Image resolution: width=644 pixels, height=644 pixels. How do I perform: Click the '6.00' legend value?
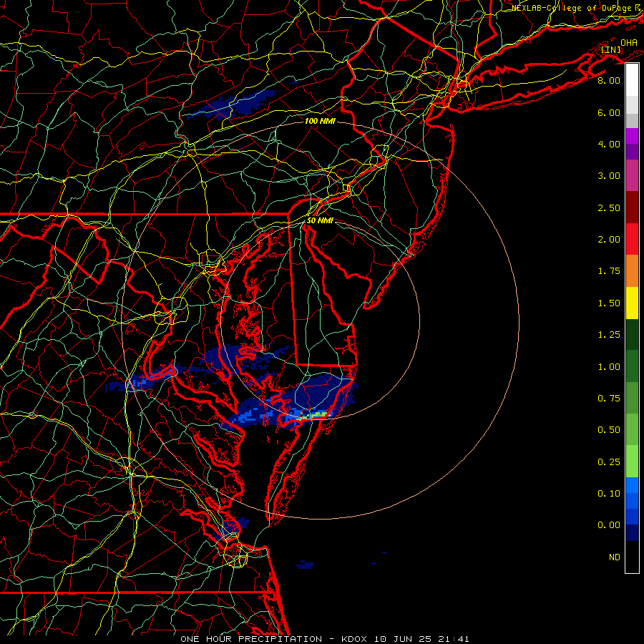click(609, 112)
